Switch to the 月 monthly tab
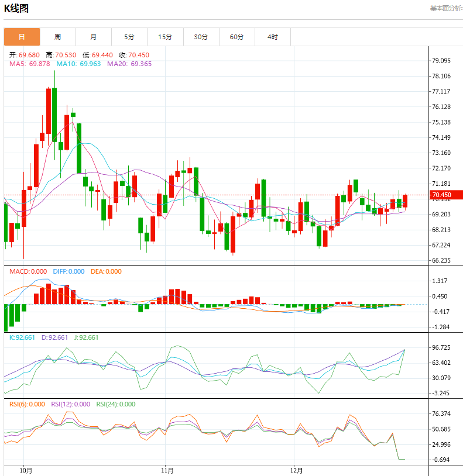The height and width of the screenshot is (476, 463). (94, 37)
